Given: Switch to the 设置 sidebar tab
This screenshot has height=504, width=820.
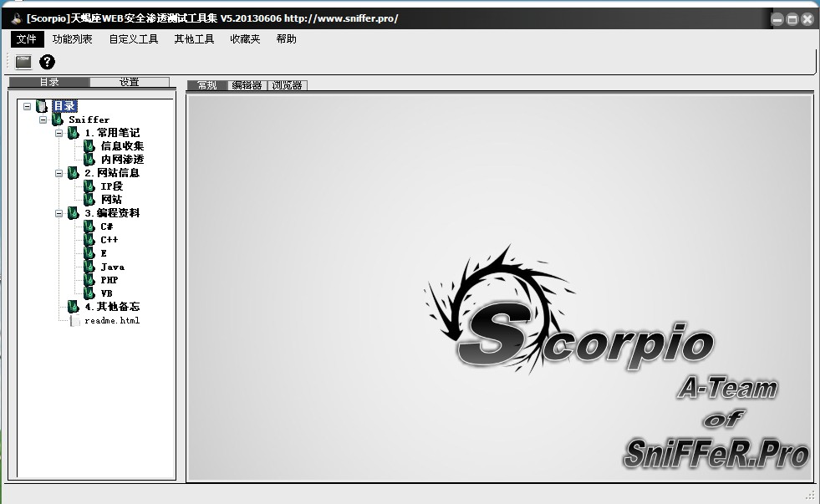Looking at the screenshot, I should (x=130, y=82).
